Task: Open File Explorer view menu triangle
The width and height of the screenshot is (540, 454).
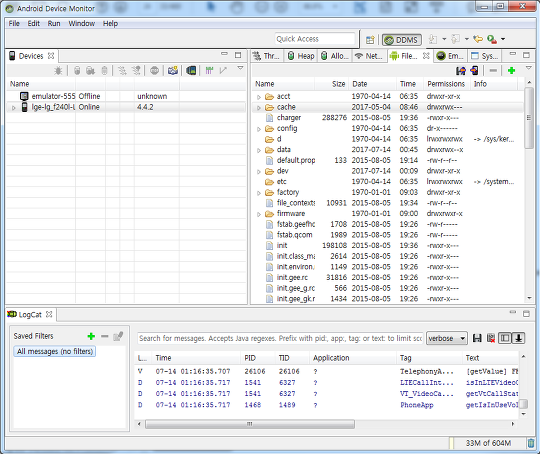Action: tap(528, 68)
